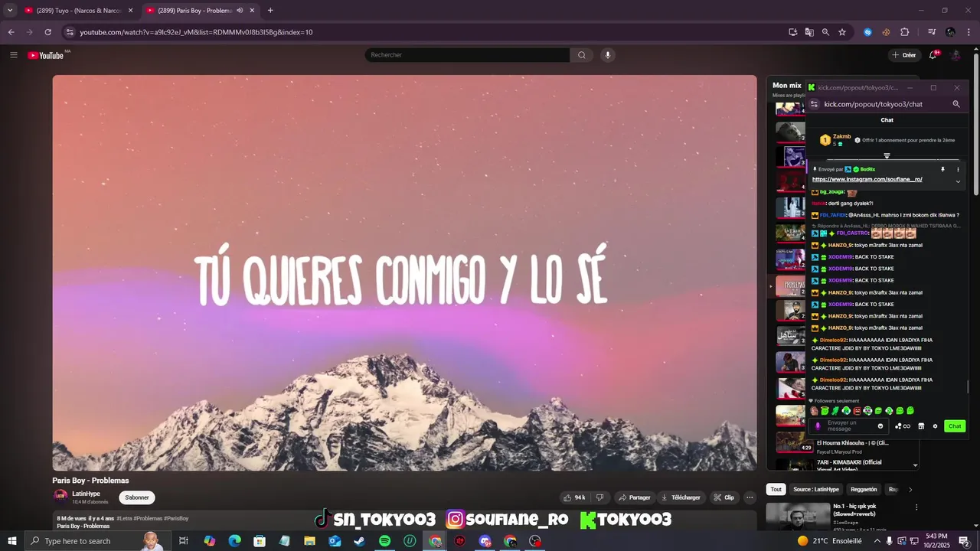Subscribe to LatinHype with S'abonner
This screenshot has width=980, height=551.
pyautogui.click(x=137, y=497)
